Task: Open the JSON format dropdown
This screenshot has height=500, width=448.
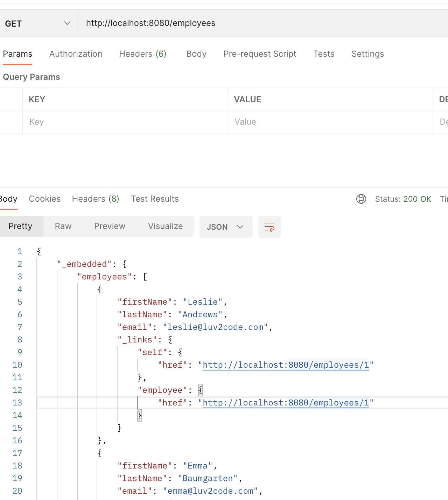Action: pos(226,227)
